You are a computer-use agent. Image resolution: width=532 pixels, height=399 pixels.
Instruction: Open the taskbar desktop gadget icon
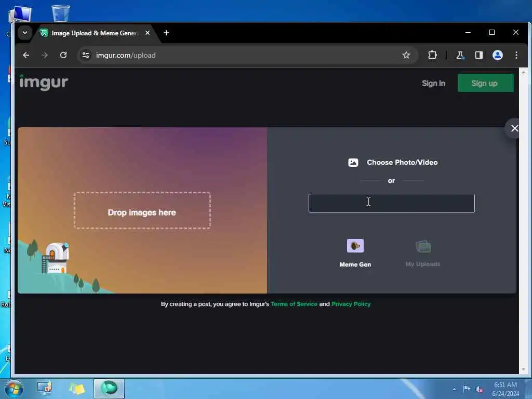pos(44,389)
